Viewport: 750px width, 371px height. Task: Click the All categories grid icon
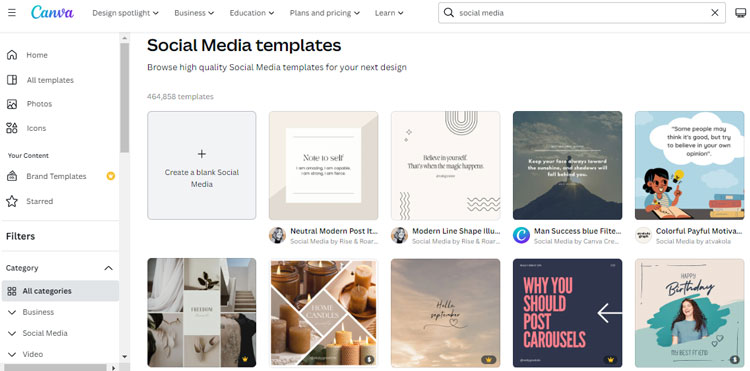(12, 291)
